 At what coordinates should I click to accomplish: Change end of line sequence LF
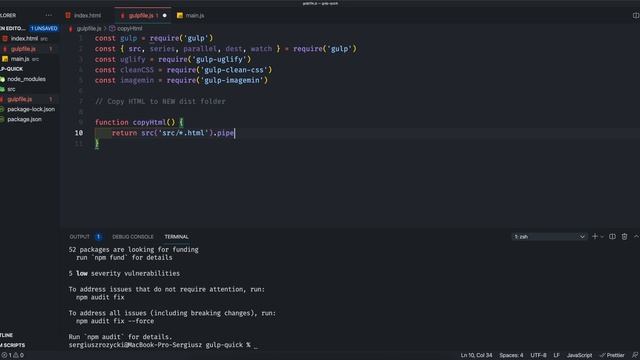click(556, 356)
